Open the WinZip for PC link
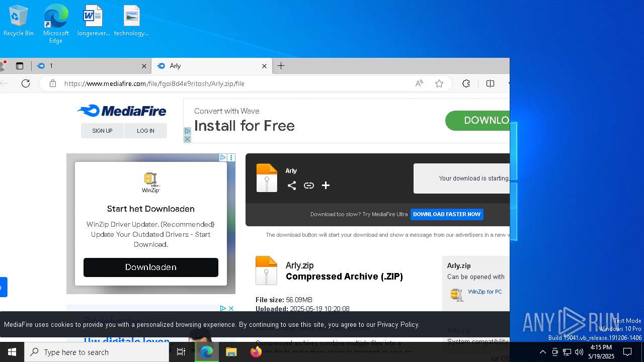The height and width of the screenshot is (362, 644). coord(485,292)
